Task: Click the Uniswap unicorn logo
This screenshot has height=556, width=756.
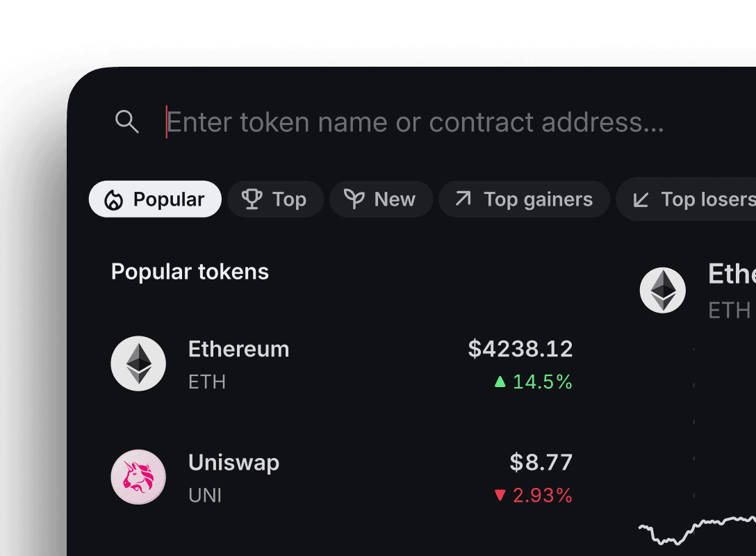Action: (x=138, y=477)
